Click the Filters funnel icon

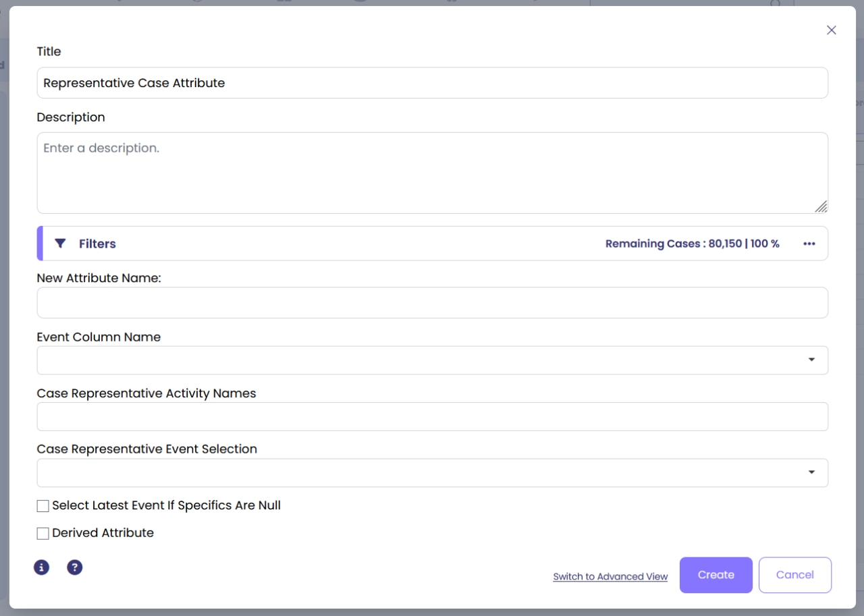tap(60, 244)
